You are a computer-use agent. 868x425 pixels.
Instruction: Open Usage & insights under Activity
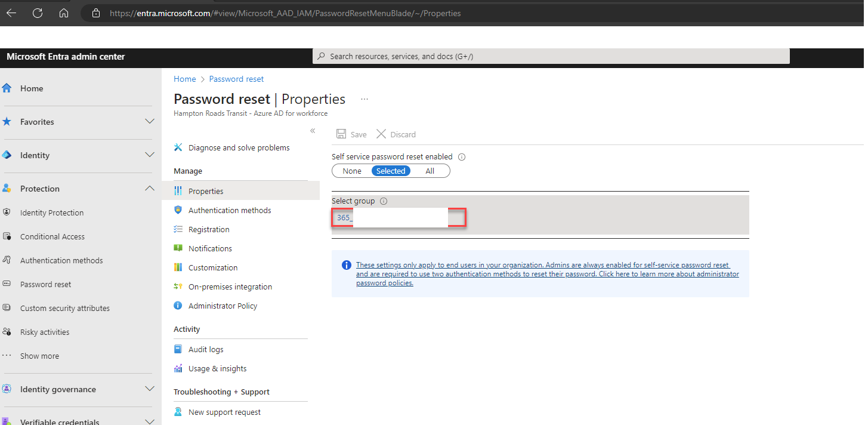coord(217,368)
